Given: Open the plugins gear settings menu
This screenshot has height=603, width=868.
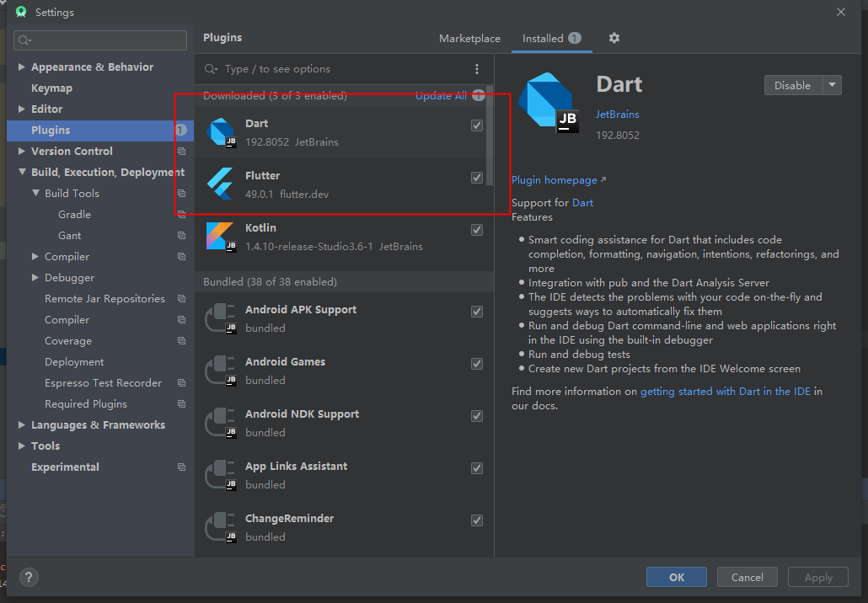Looking at the screenshot, I should [613, 38].
